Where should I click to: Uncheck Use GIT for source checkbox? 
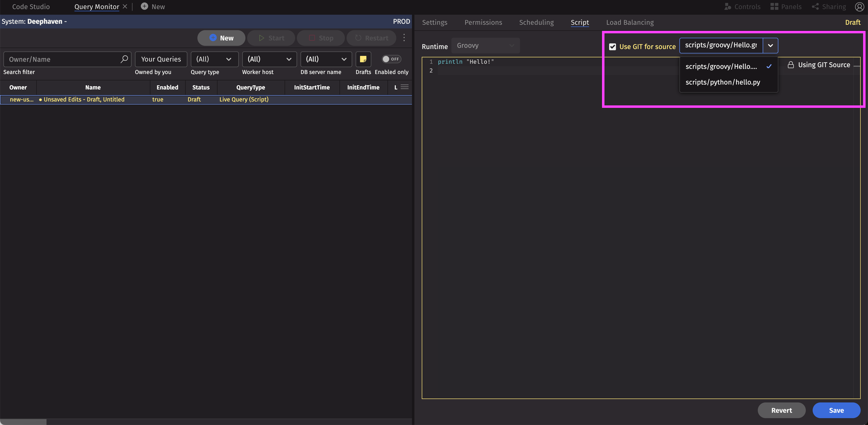coord(612,47)
